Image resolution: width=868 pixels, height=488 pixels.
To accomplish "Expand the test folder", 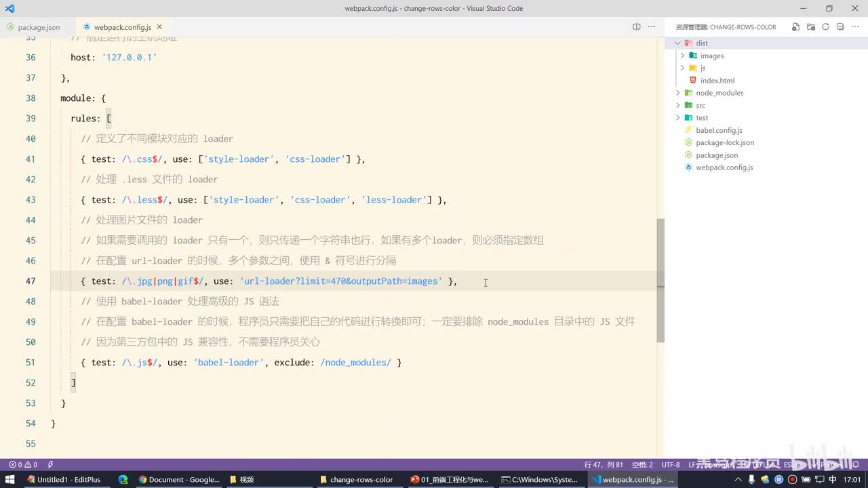I will point(677,117).
